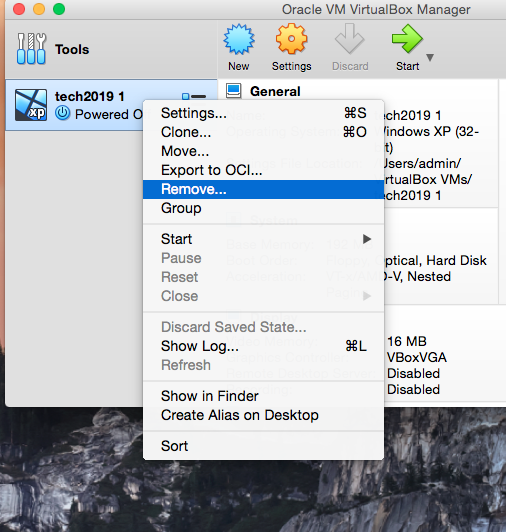The height and width of the screenshot is (532, 506).
Task: Select Export to OCI... menu entry
Action: (263, 170)
